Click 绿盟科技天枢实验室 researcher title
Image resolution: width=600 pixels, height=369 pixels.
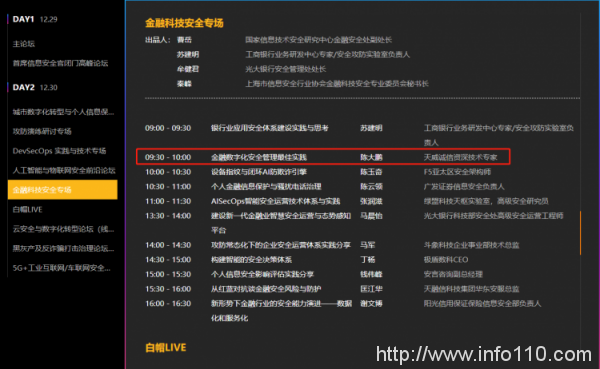point(486,201)
